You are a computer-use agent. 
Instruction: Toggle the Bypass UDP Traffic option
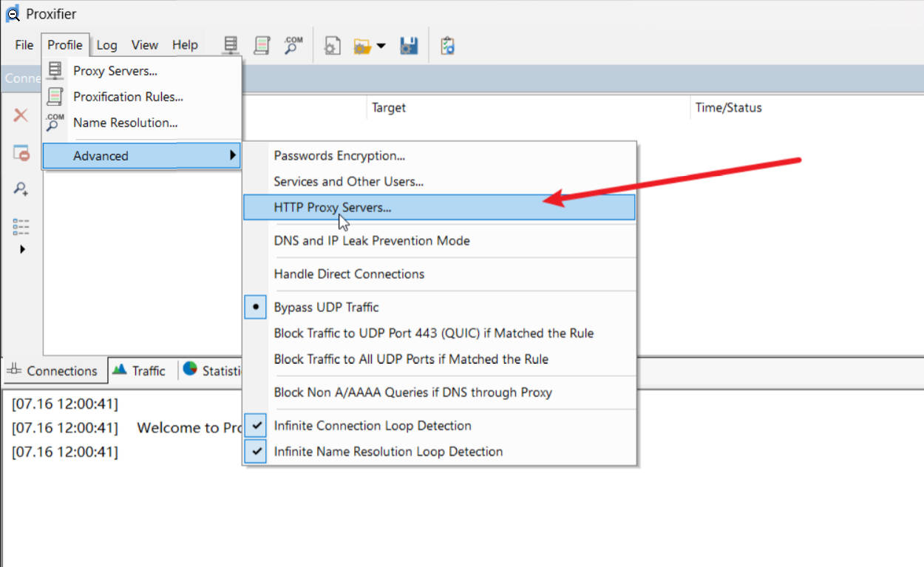pos(326,307)
